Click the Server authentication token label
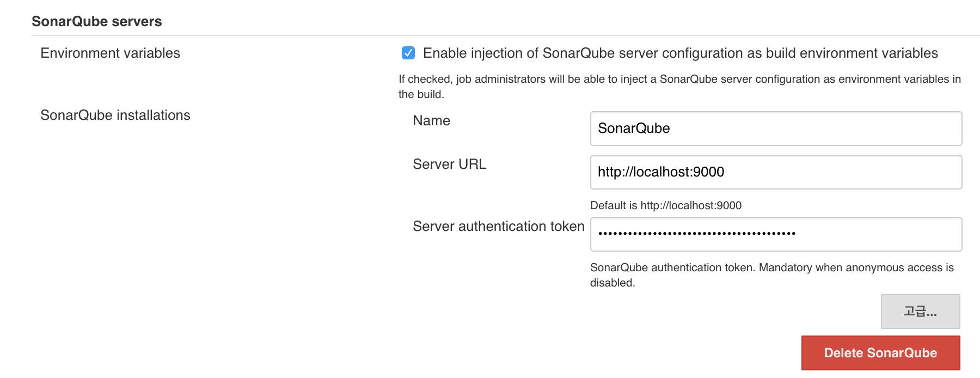980x378 pixels. [499, 226]
